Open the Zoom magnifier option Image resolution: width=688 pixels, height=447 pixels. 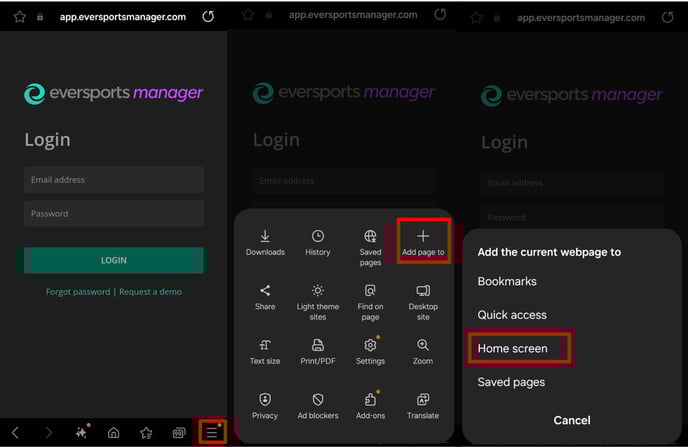click(423, 351)
